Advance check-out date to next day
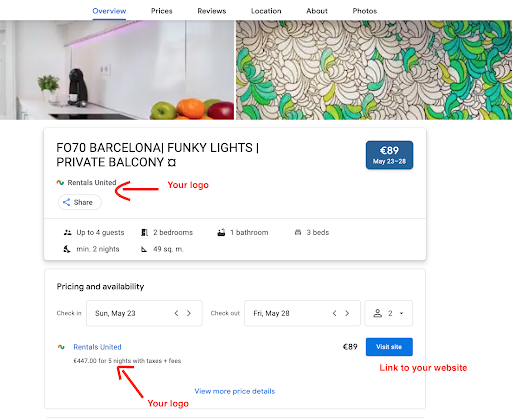This screenshot has width=512, height=418. (347, 313)
